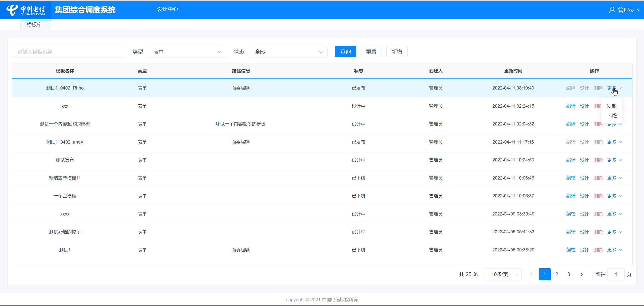
Task: Click the administrator user avatar icon
Action: point(612,10)
